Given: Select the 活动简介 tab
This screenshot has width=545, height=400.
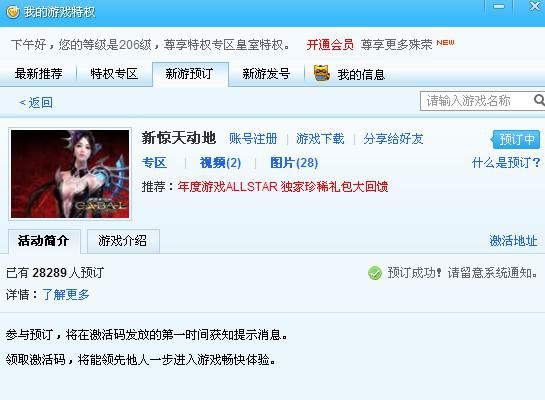Looking at the screenshot, I should tap(44, 241).
